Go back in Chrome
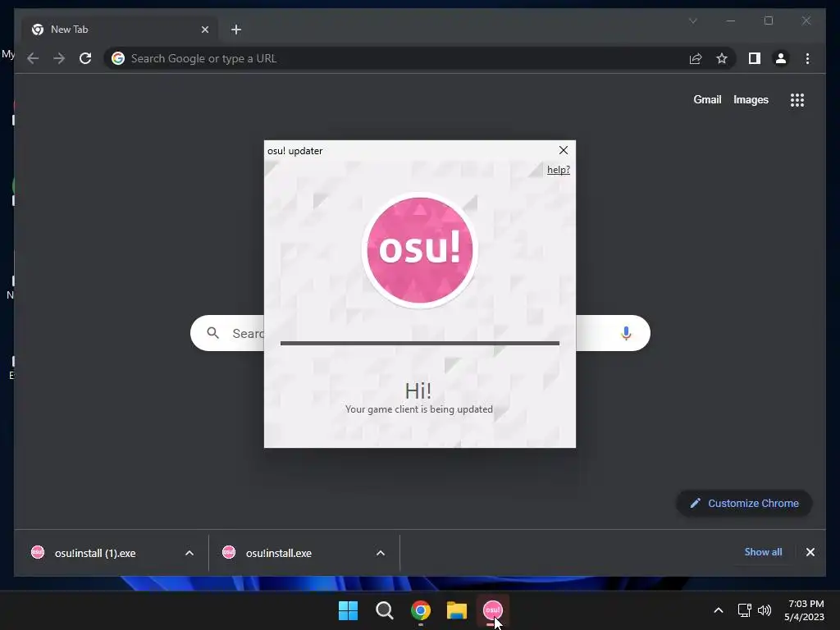Image resolution: width=840 pixels, height=630 pixels. [33, 58]
